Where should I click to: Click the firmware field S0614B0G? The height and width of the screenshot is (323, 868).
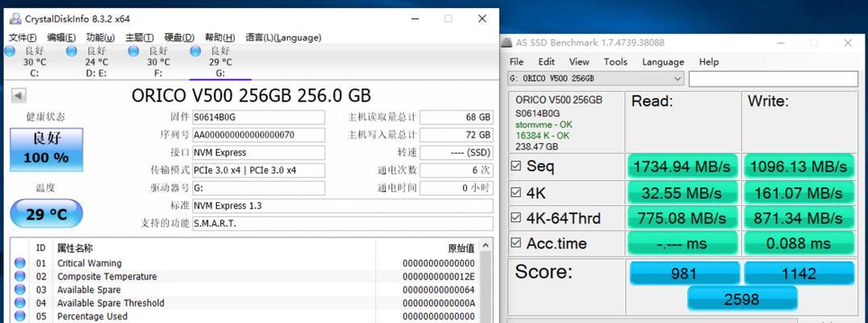(258, 117)
